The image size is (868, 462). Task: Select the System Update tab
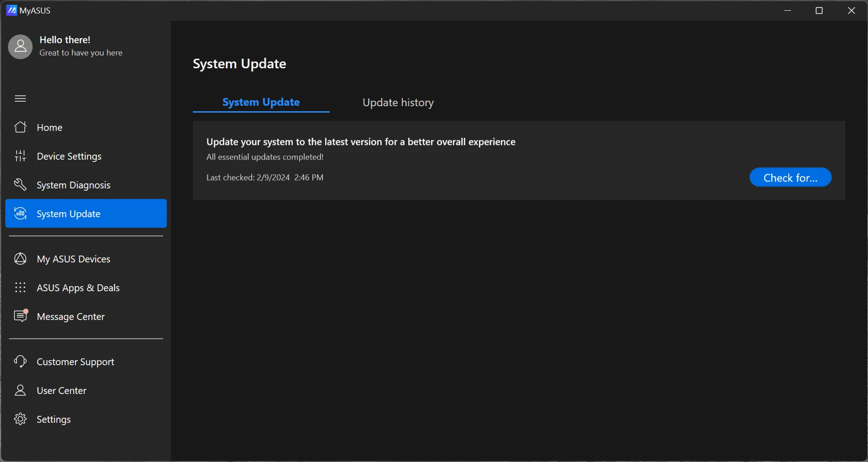tap(261, 102)
